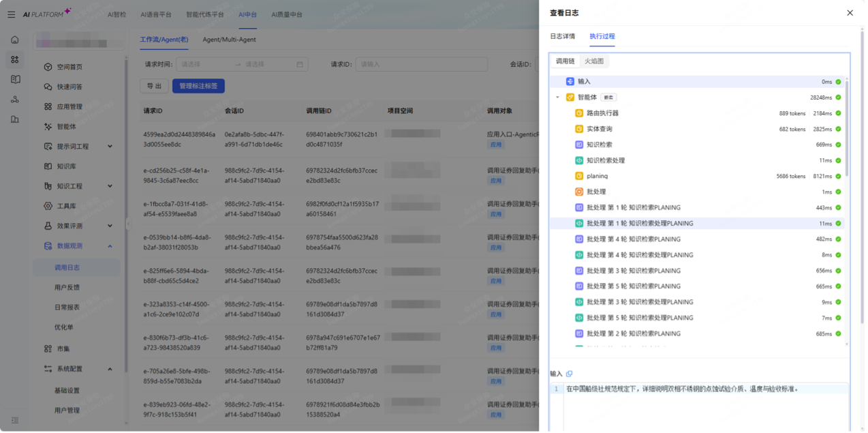The width and height of the screenshot is (868, 433).
Task: Click the 知识库 book icon in sidebar
Action: click(x=48, y=166)
